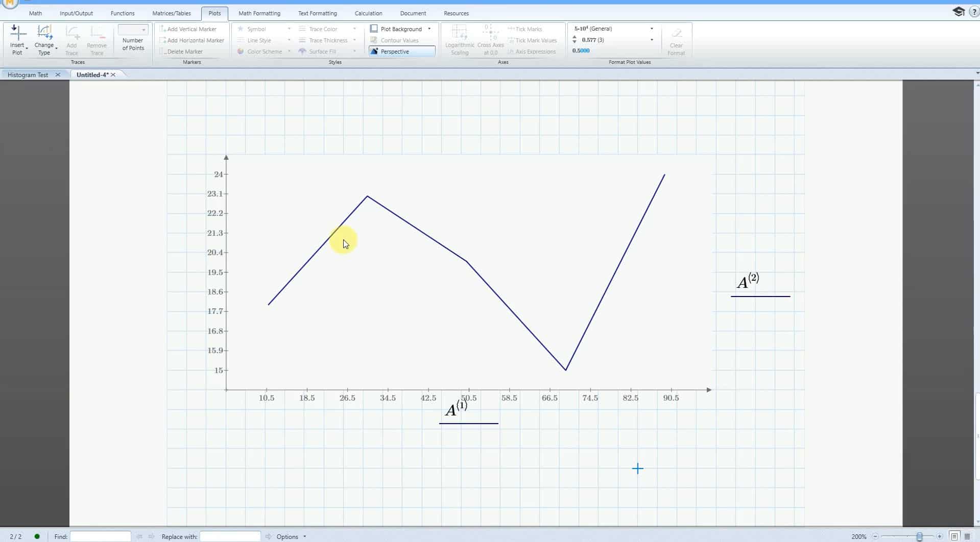
Task: Click the Change Type plot icon
Action: tap(44, 34)
